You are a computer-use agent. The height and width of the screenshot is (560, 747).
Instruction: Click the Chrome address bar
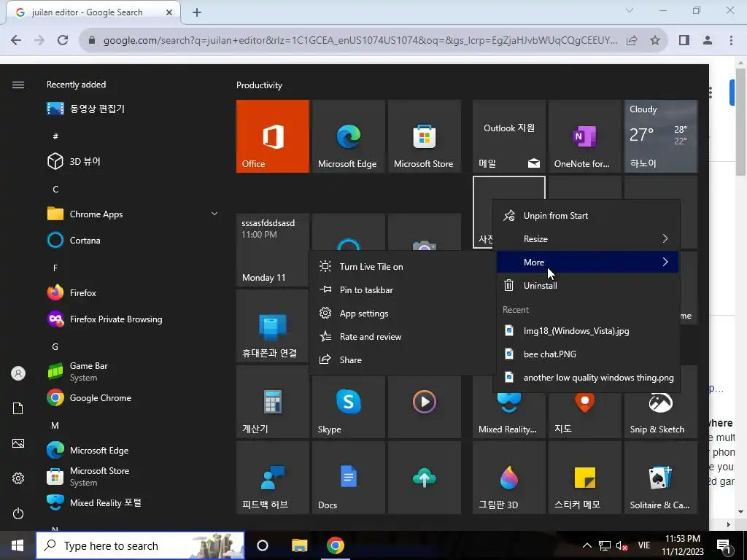pos(360,41)
